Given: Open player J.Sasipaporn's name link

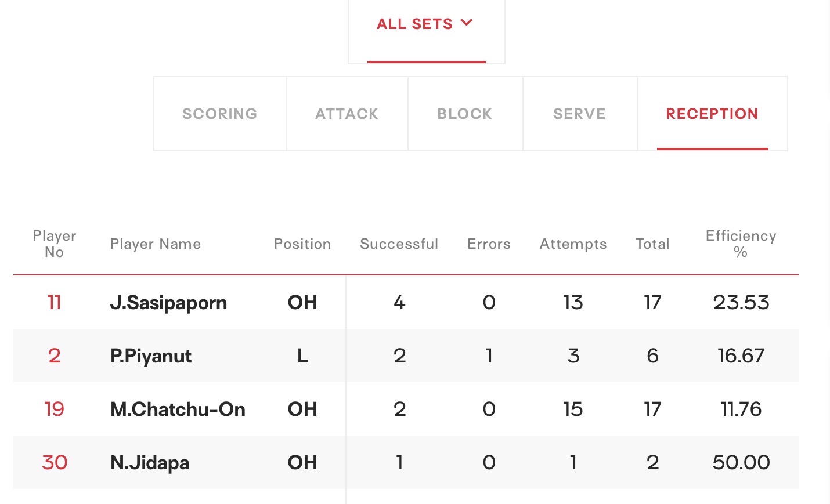Looking at the screenshot, I should point(168,303).
